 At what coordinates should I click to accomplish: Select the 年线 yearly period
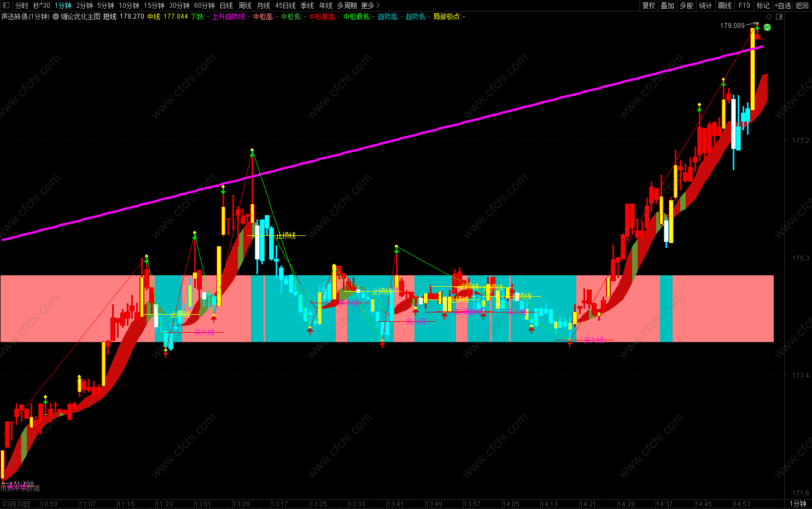click(x=326, y=5)
